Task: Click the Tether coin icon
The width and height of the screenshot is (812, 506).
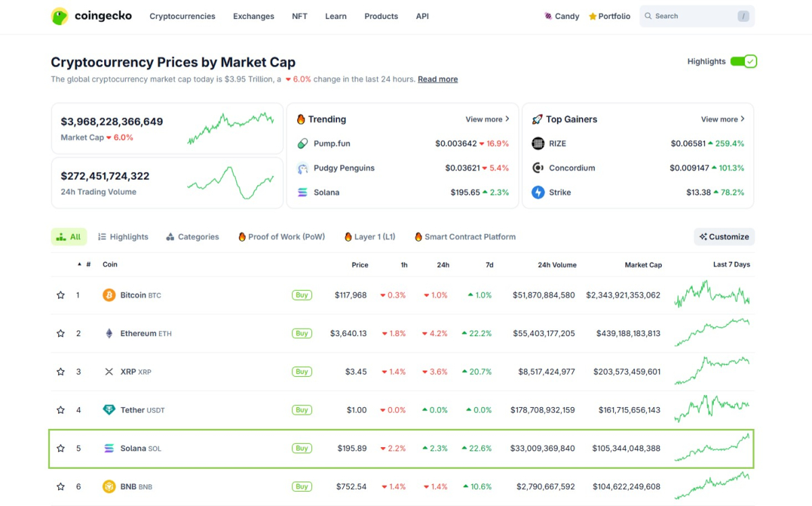Action: 109,410
